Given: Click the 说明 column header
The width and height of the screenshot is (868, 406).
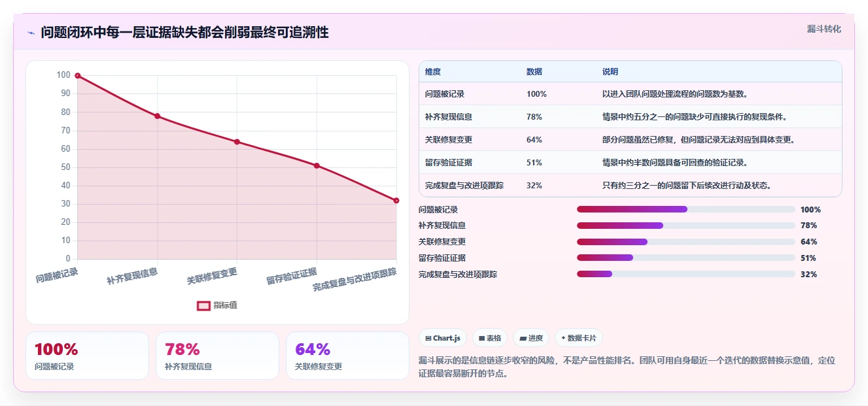Looking at the screenshot, I should pyautogui.click(x=610, y=72).
